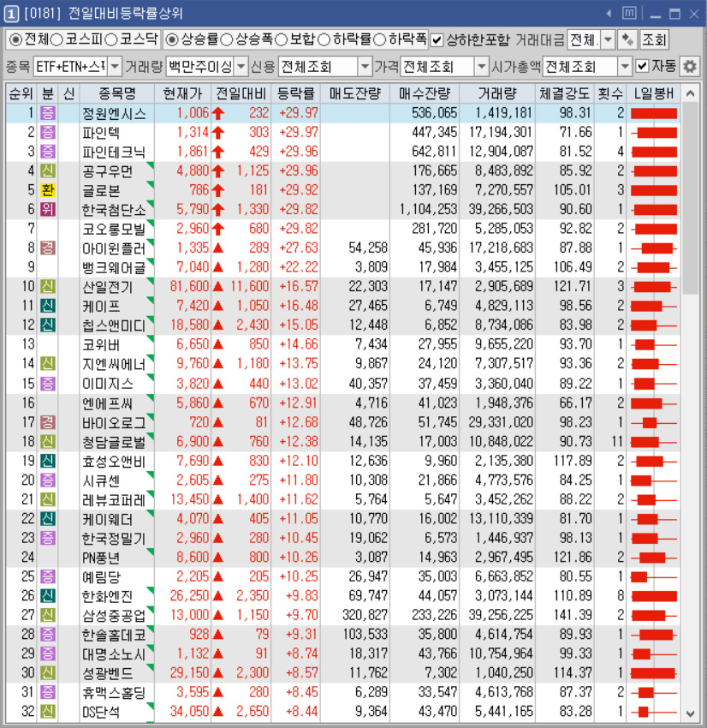Select the 코오롱모빌 stock row
The width and height of the screenshot is (707, 728).
[343, 229]
